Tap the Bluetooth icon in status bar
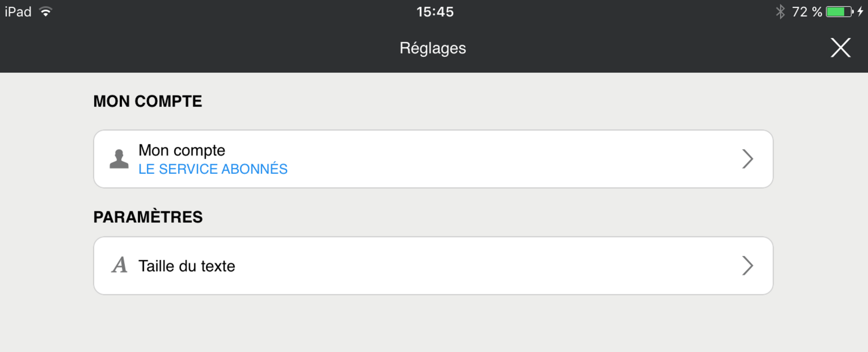Viewport: 868px width, 352px height. [780, 11]
